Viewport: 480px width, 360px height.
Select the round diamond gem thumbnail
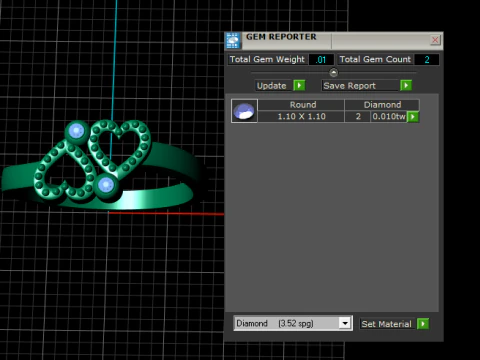244,111
